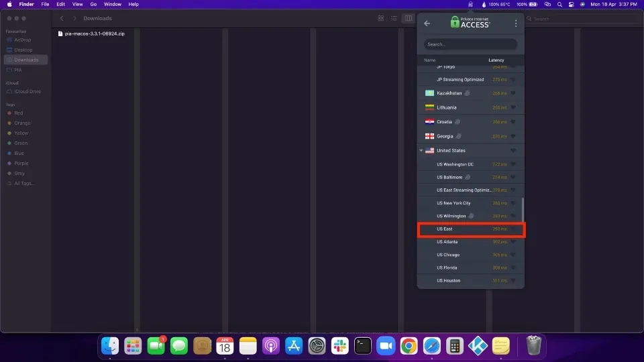
Task: Sort regions by Name column header
Action: point(429,60)
